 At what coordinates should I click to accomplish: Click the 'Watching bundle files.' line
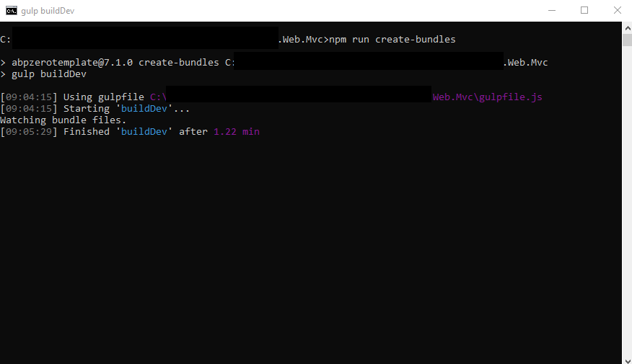pos(63,120)
